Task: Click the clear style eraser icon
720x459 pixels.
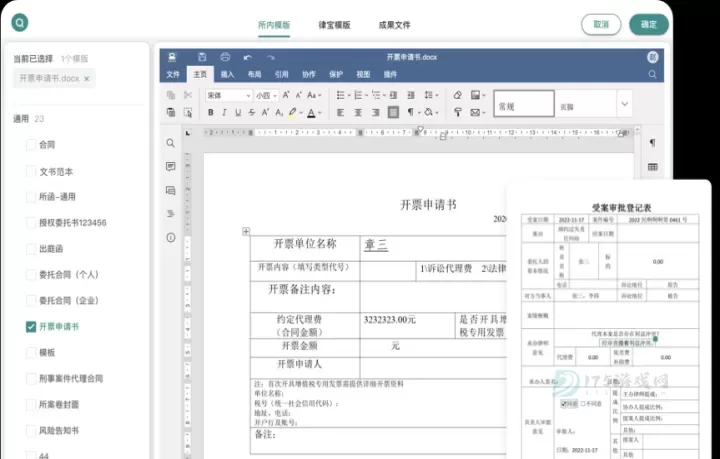Action: tap(457, 95)
